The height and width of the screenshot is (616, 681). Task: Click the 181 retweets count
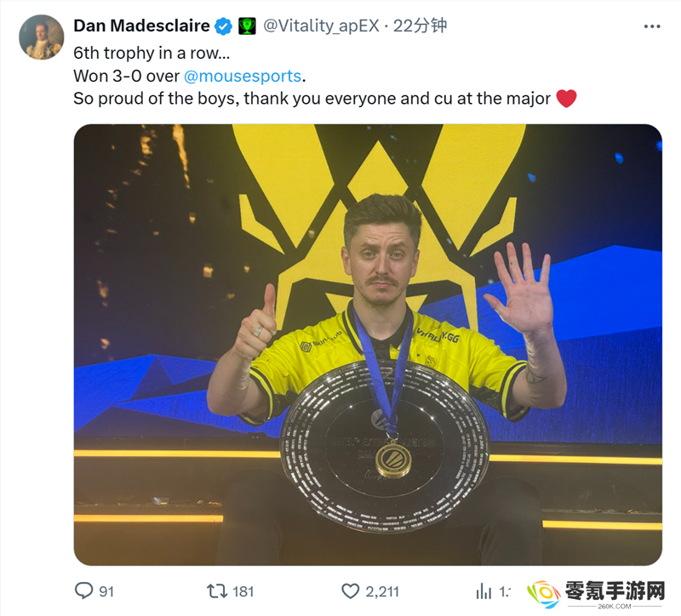point(243,591)
